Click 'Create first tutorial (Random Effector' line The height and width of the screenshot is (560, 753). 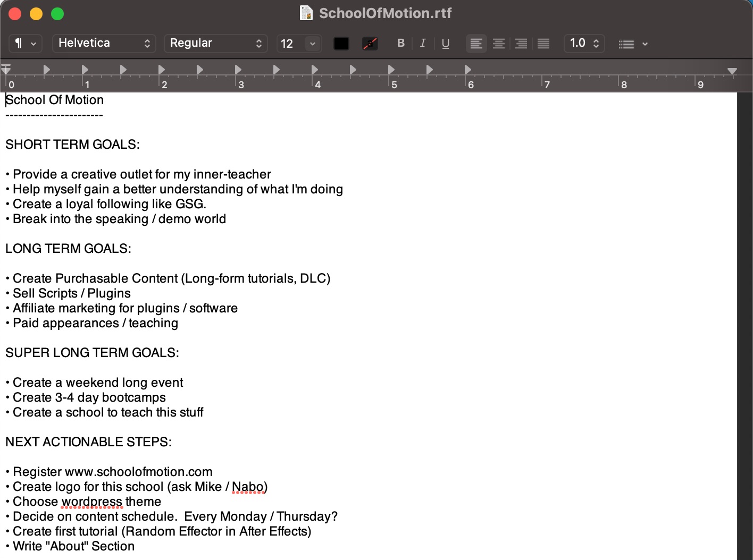pos(158,531)
